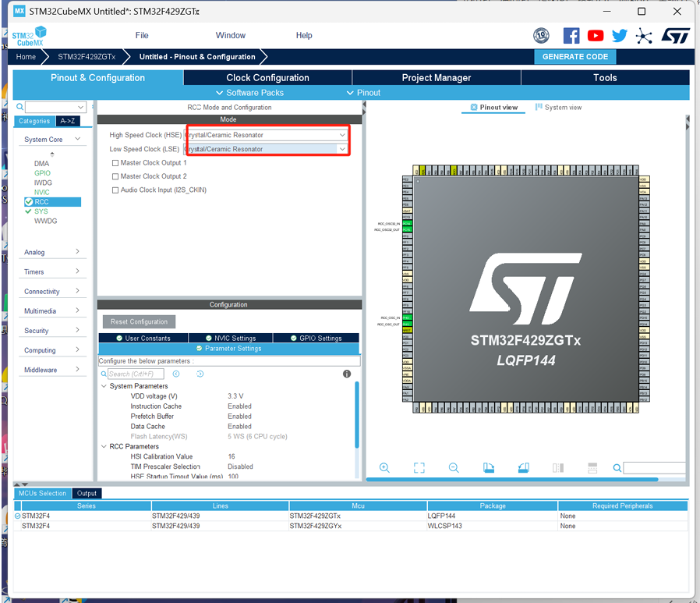Go to Home breadcrumb
This screenshot has width=700, height=603.
(x=26, y=57)
